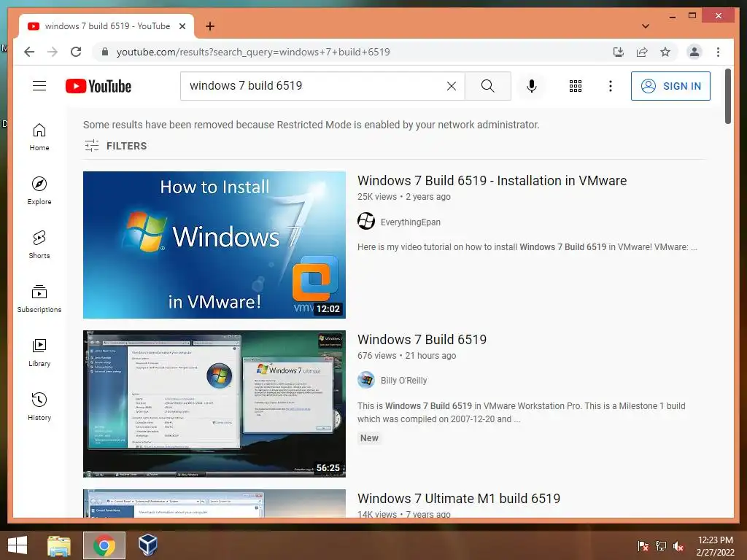The height and width of the screenshot is (560, 747).
Task: Go to Home in the sidebar
Action: pyautogui.click(x=39, y=137)
